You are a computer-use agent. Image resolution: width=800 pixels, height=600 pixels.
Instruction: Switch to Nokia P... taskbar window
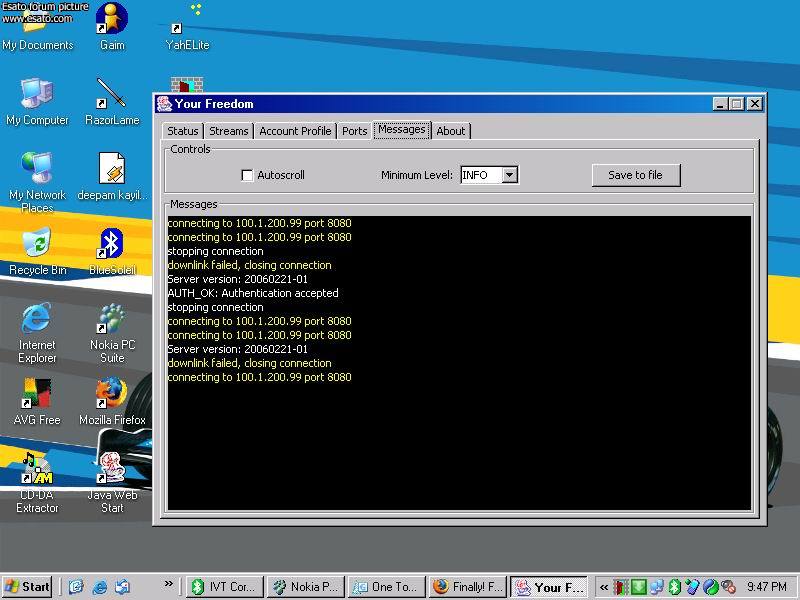(x=306, y=587)
